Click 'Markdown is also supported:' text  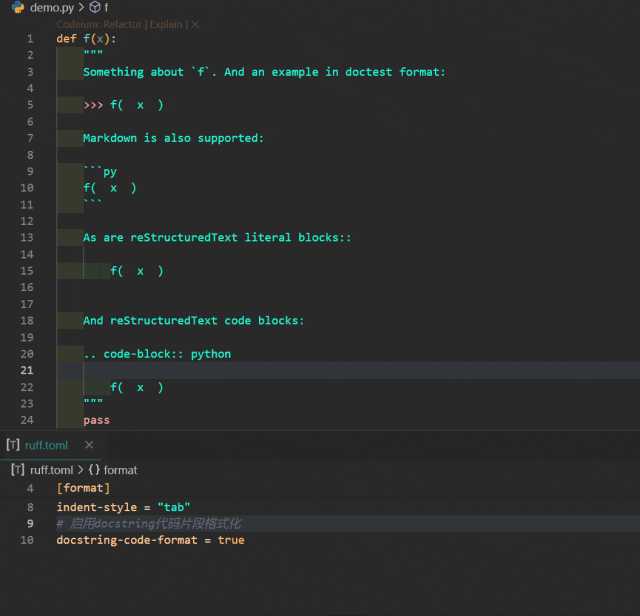coord(173,138)
